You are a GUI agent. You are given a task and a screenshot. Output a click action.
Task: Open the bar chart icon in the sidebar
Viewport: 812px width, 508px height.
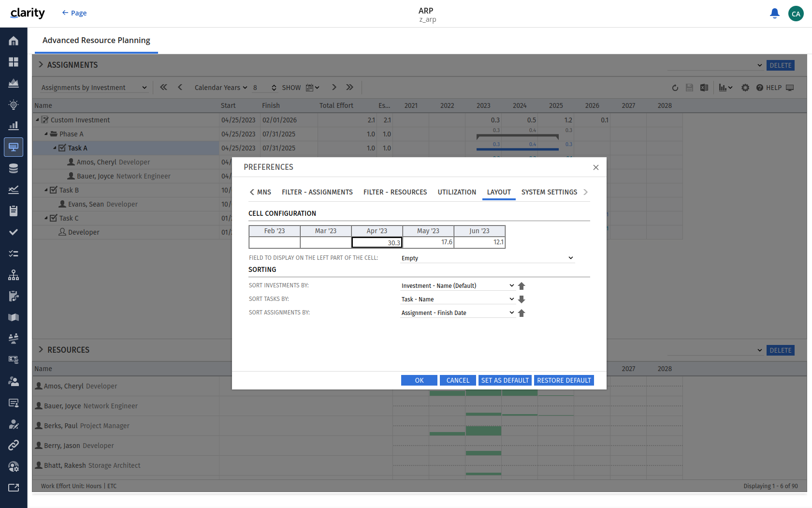coord(14,126)
